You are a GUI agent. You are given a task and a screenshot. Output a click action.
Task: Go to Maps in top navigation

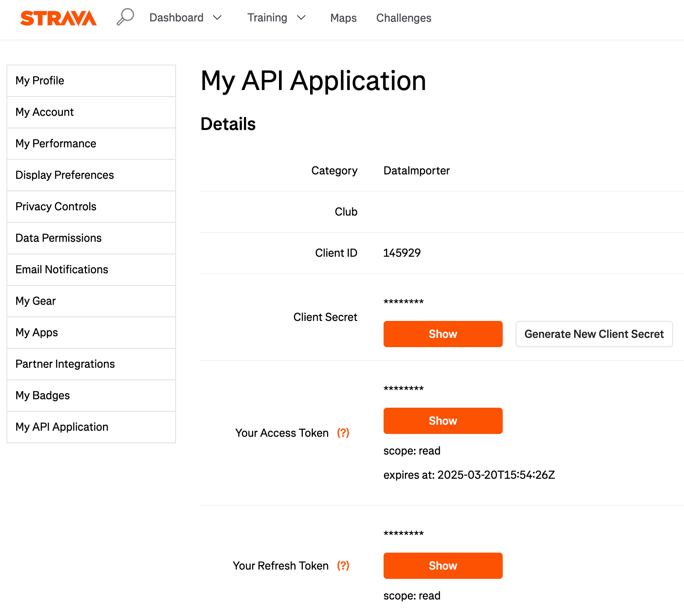click(344, 18)
